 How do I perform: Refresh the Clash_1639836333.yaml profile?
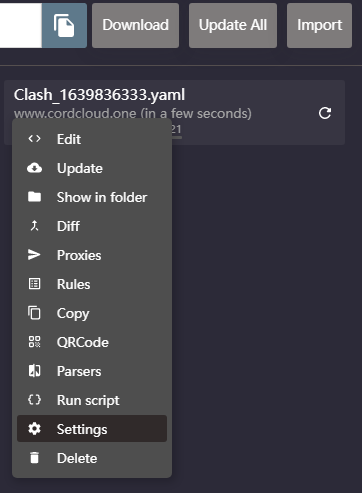tap(325, 113)
